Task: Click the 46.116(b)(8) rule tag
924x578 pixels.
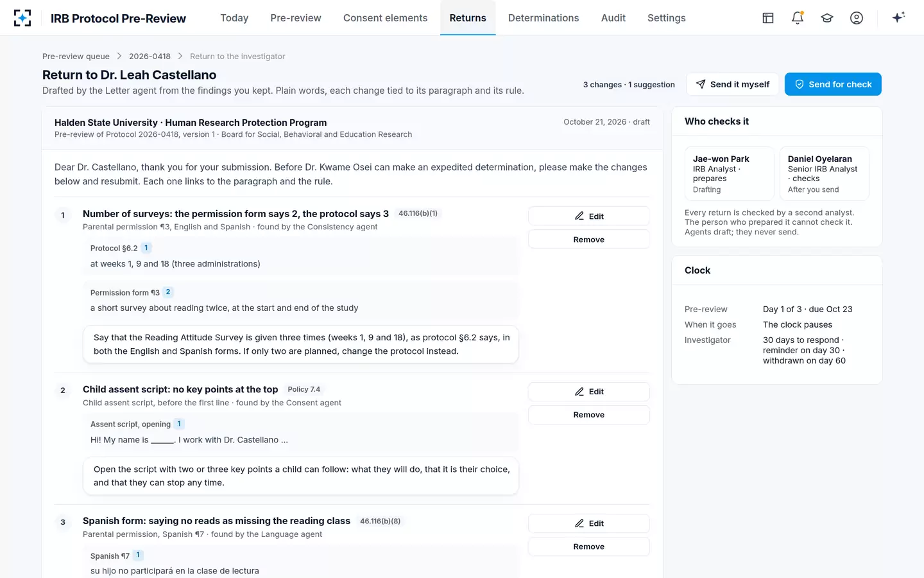Action: [380, 521]
